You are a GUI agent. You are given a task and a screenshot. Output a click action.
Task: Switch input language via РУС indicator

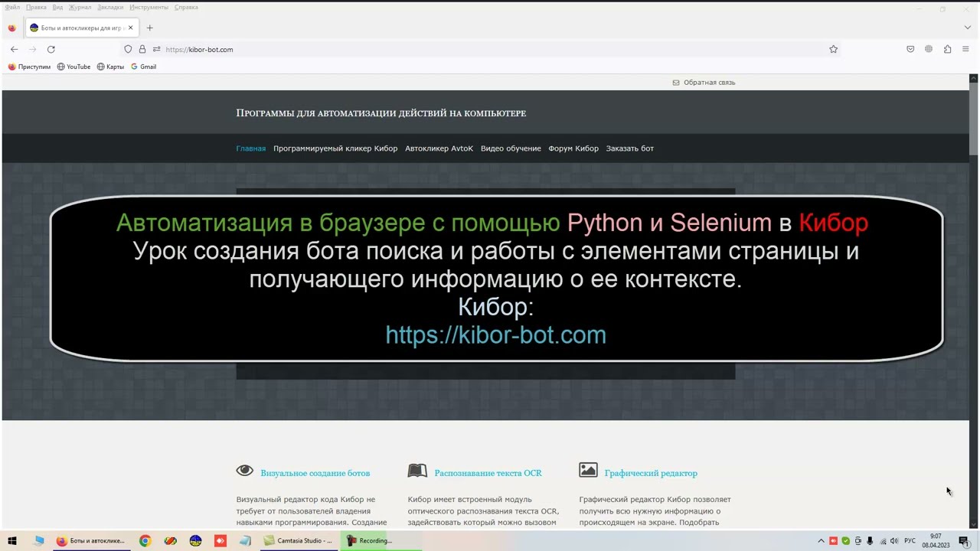910,541
